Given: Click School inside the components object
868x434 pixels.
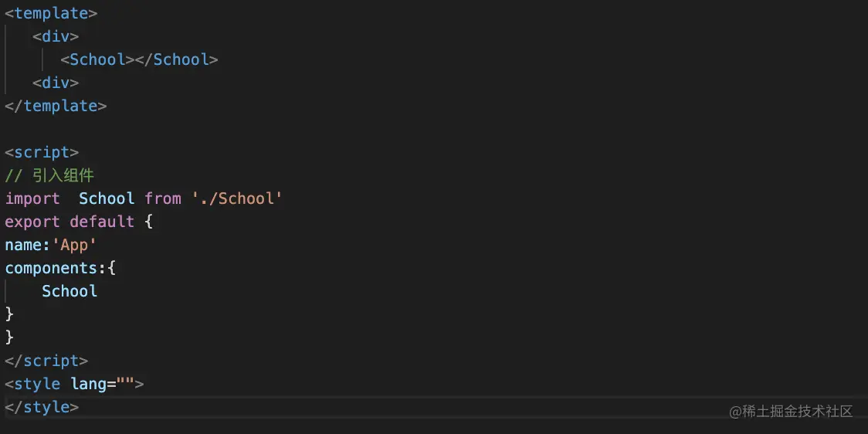Looking at the screenshot, I should point(70,291).
